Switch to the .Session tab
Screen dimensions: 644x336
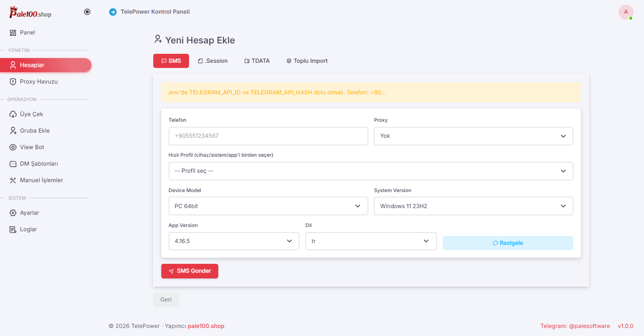tap(213, 61)
